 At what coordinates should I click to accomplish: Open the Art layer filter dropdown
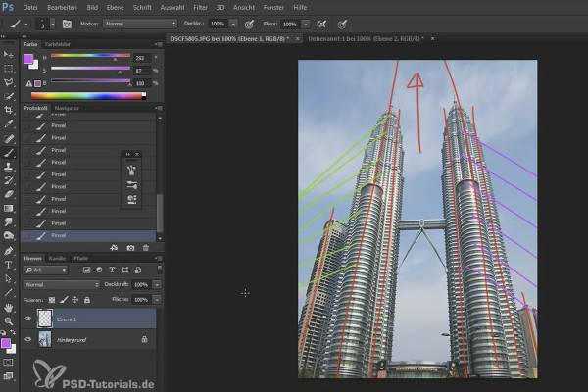45,269
